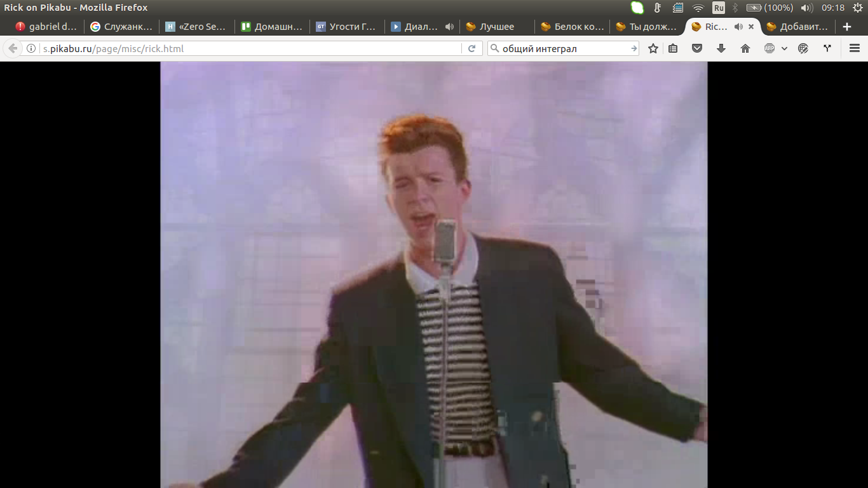This screenshot has height=488, width=868.
Task: Click the back arrow button
Action: click(13, 48)
